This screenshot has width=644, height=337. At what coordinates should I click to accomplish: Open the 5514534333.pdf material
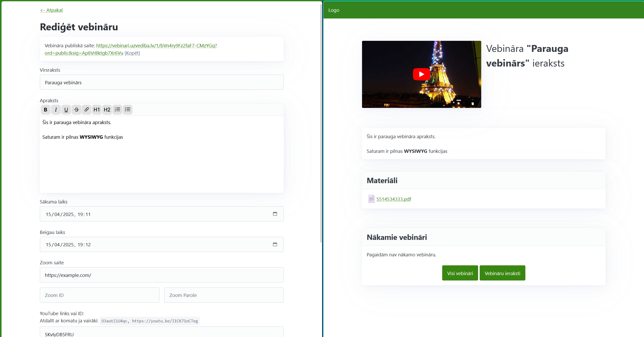coord(394,199)
